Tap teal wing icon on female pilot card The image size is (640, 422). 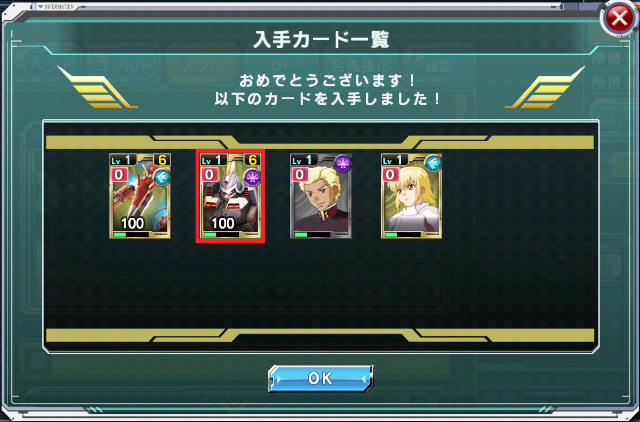click(x=433, y=163)
